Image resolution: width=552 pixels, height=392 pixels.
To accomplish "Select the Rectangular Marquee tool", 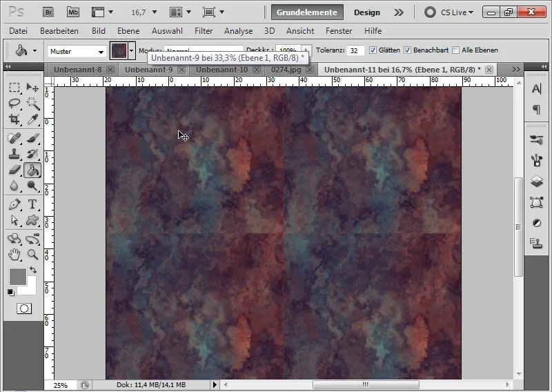I will [14, 87].
